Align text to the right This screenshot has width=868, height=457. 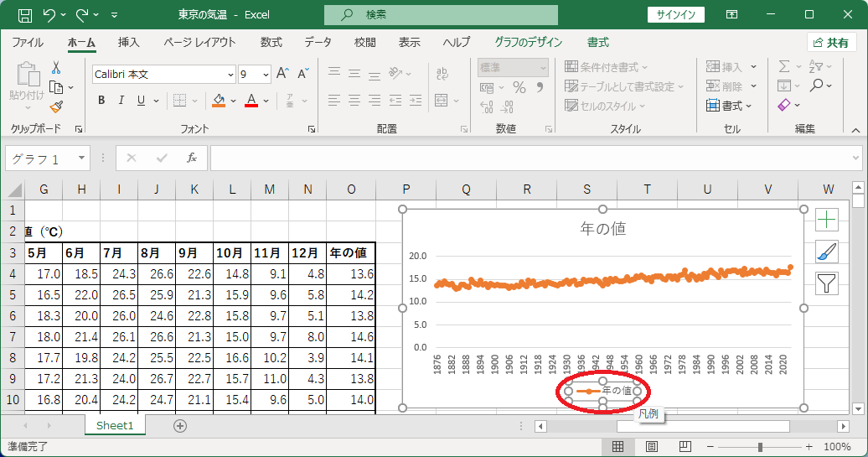375,101
